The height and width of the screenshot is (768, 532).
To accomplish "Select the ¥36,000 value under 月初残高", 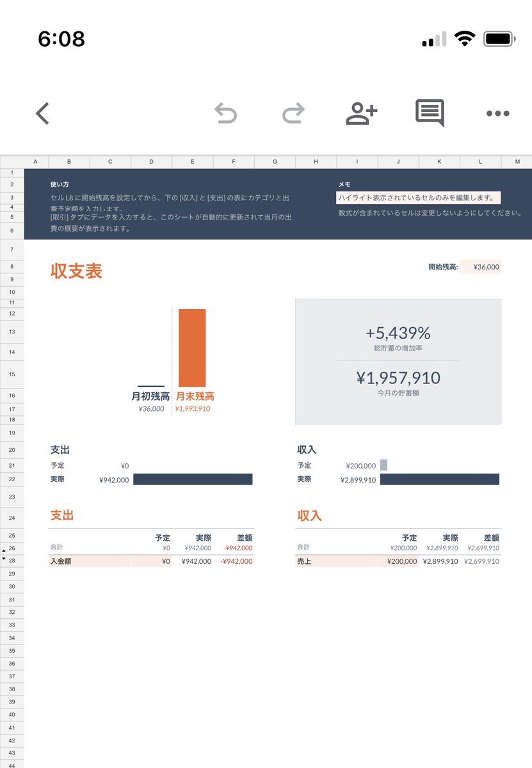I will [x=151, y=409].
